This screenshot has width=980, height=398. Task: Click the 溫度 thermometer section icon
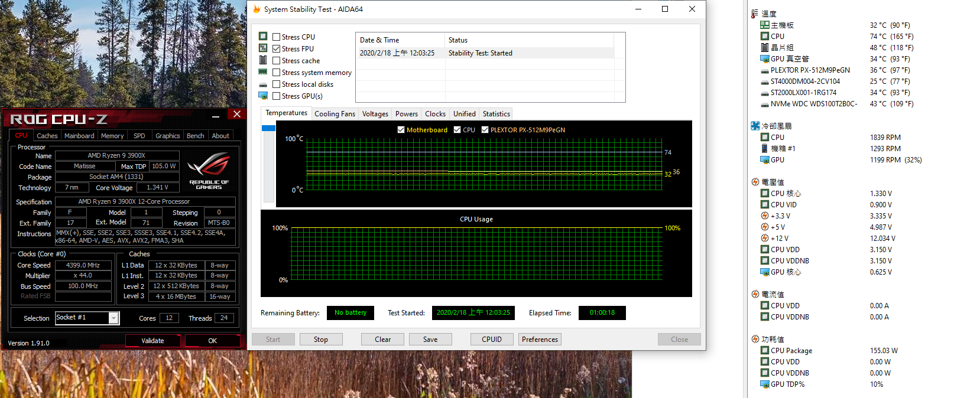tap(755, 14)
